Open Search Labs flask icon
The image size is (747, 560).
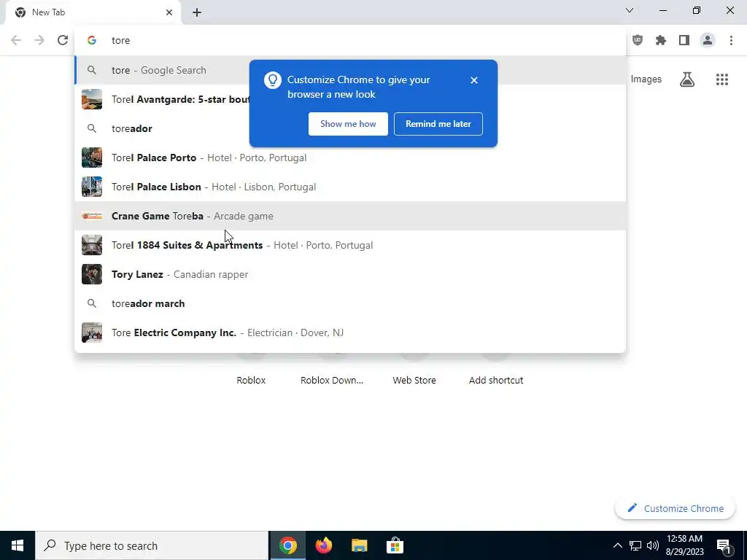click(687, 79)
